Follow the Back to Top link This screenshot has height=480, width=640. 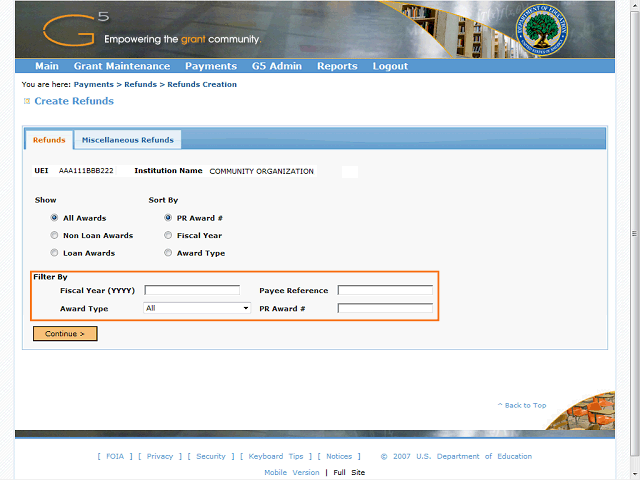(x=522, y=405)
